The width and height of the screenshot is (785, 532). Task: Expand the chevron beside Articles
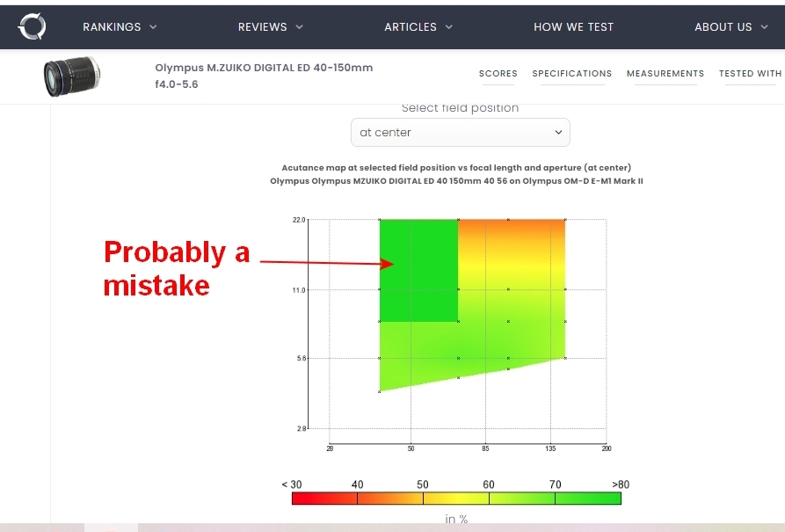pyautogui.click(x=449, y=27)
